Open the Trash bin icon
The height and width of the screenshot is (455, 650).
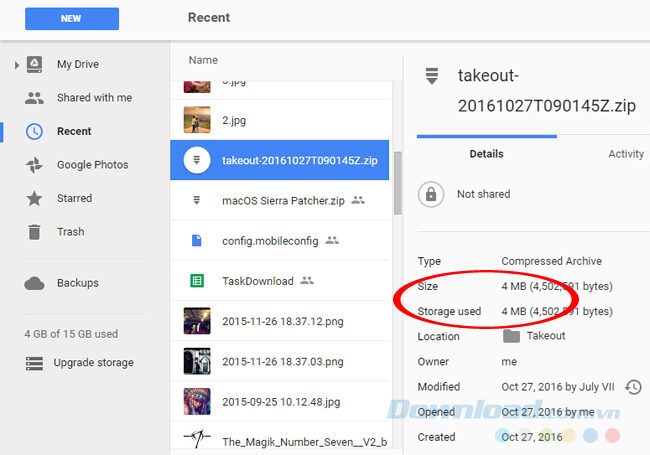(x=35, y=231)
